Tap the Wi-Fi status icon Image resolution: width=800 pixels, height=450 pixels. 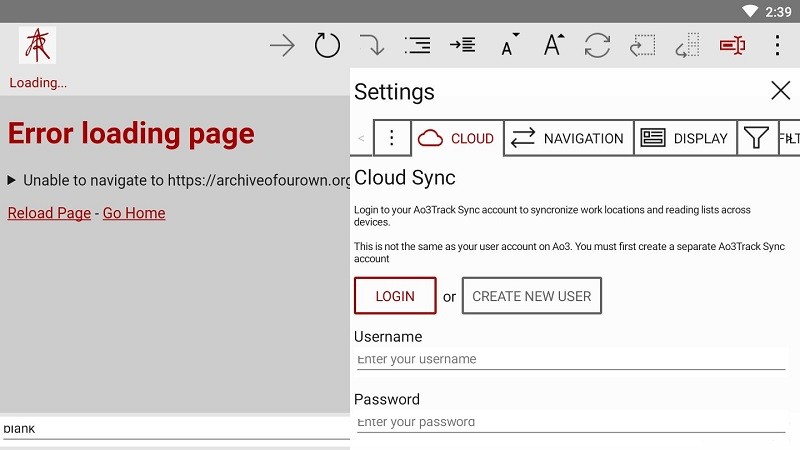[x=750, y=11]
